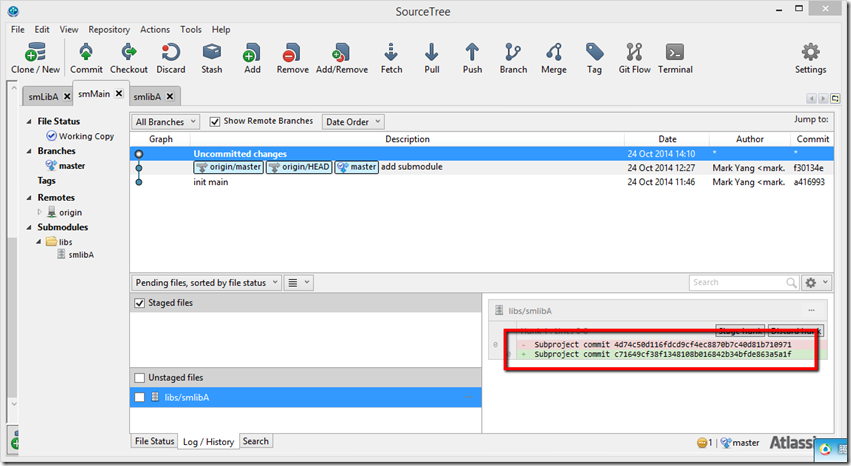Image resolution: width=851 pixels, height=466 pixels.
Task: Open the Repository menu
Action: click(x=109, y=29)
